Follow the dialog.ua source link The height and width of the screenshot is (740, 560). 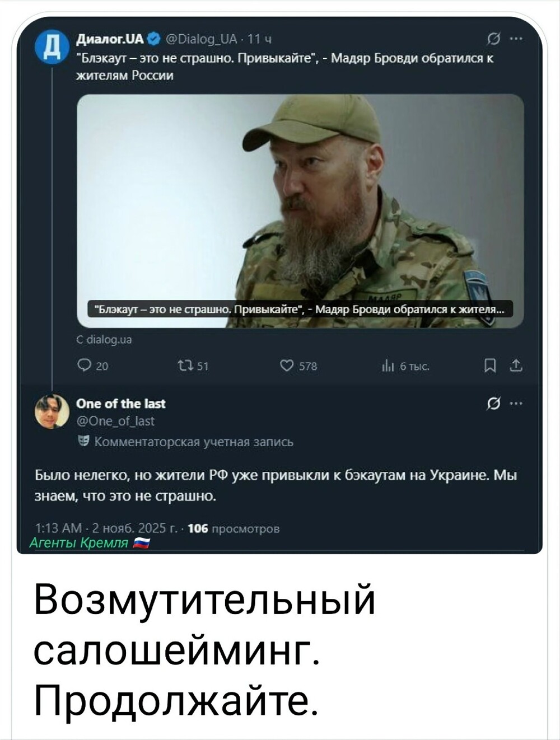tap(105, 339)
